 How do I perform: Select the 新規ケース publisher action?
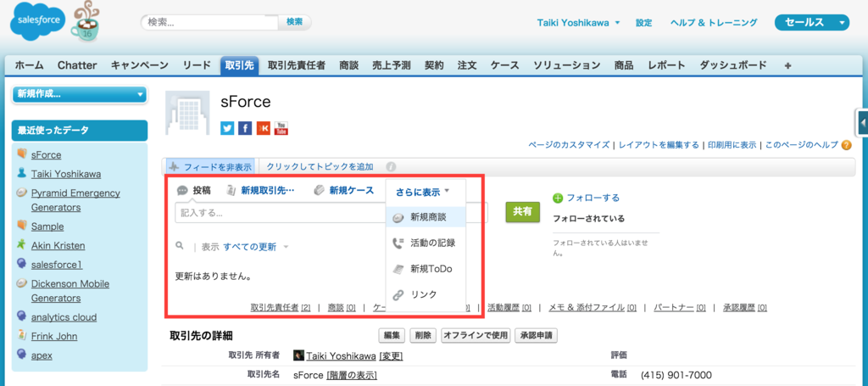coord(343,190)
